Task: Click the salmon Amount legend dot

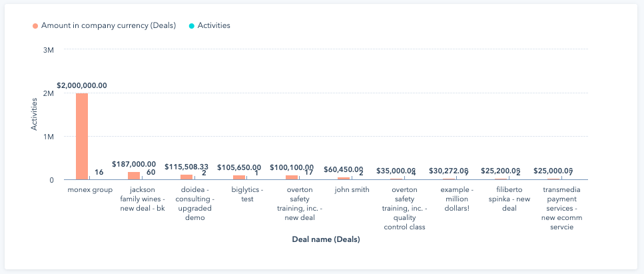Action: 35,26
